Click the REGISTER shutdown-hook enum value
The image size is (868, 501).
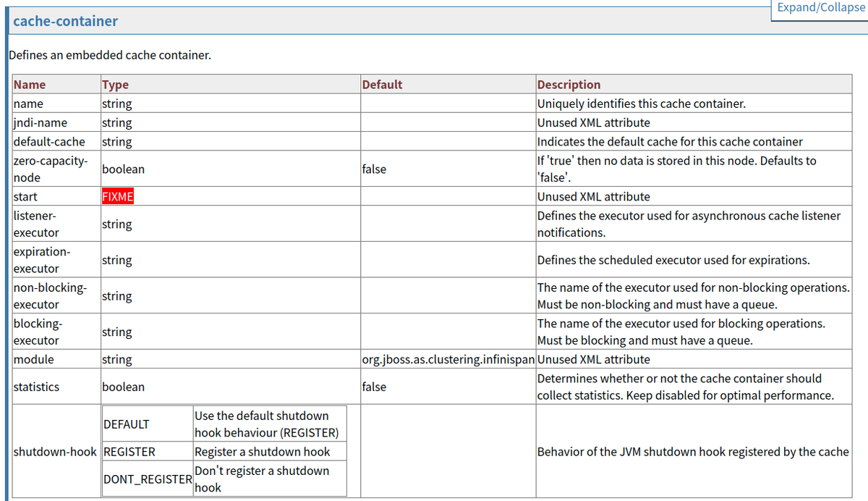point(129,452)
